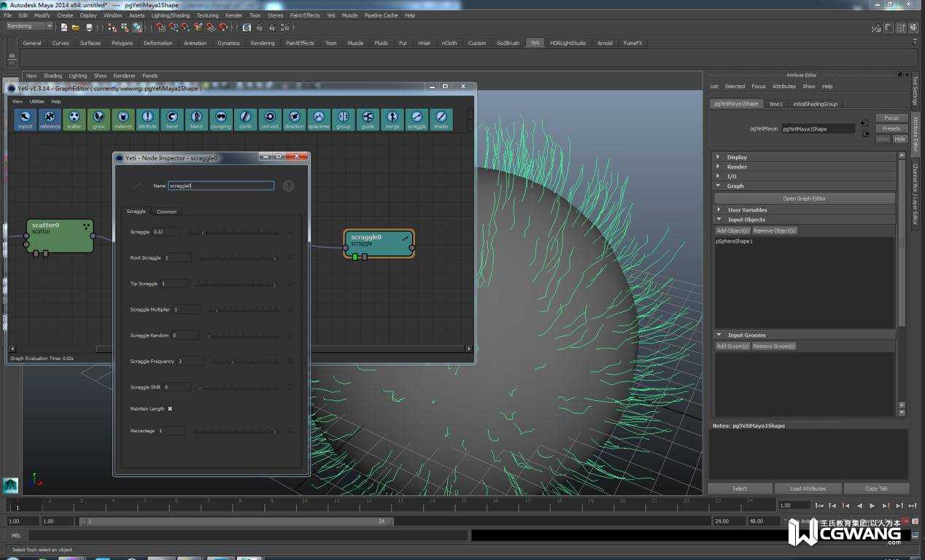Switch to the Common tab in Node Inspector

(x=166, y=211)
